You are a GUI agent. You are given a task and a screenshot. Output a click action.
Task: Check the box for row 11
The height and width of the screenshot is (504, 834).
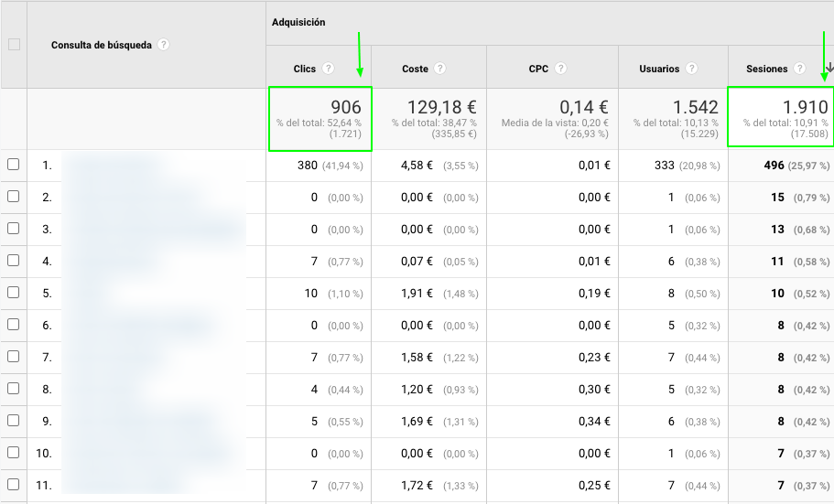[14, 484]
